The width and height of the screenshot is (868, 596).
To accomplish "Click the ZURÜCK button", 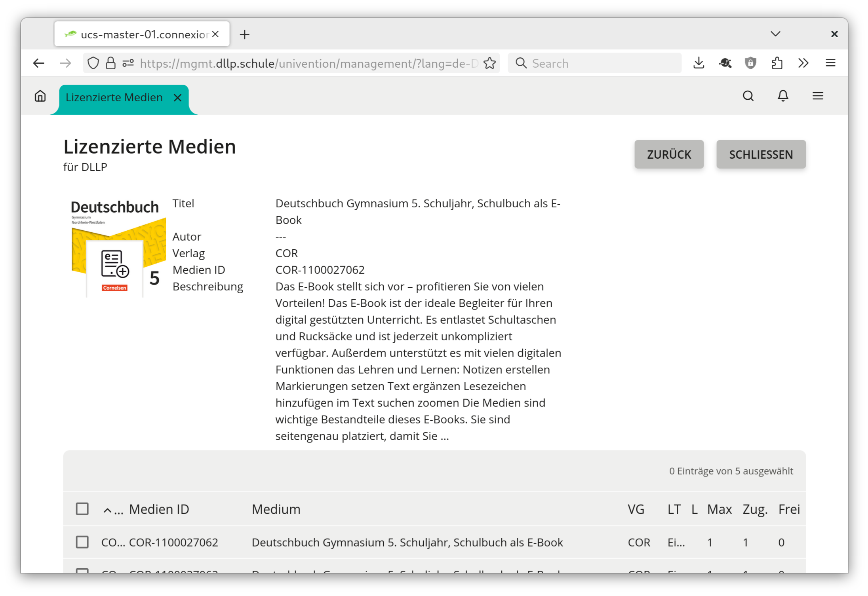I will tap(669, 154).
